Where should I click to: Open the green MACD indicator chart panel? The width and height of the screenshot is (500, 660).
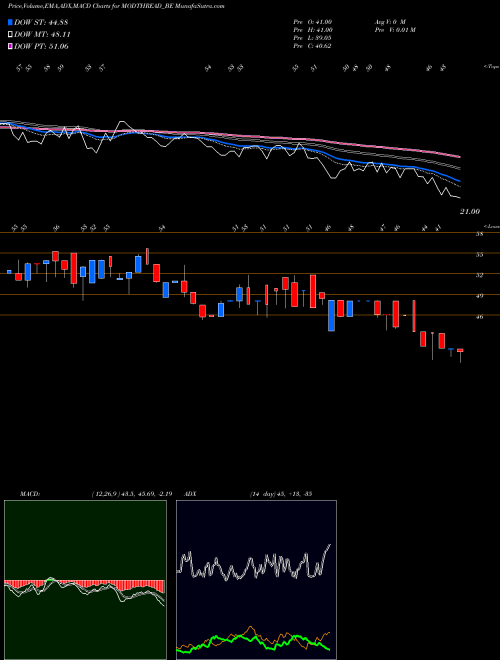pyautogui.click(x=85, y=580)
